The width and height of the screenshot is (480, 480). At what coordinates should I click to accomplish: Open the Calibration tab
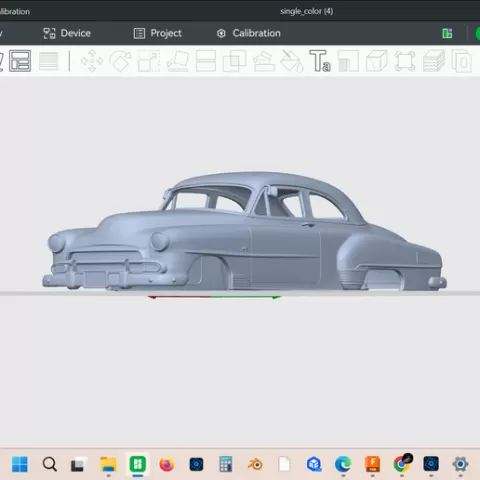[x=249, y=33]
